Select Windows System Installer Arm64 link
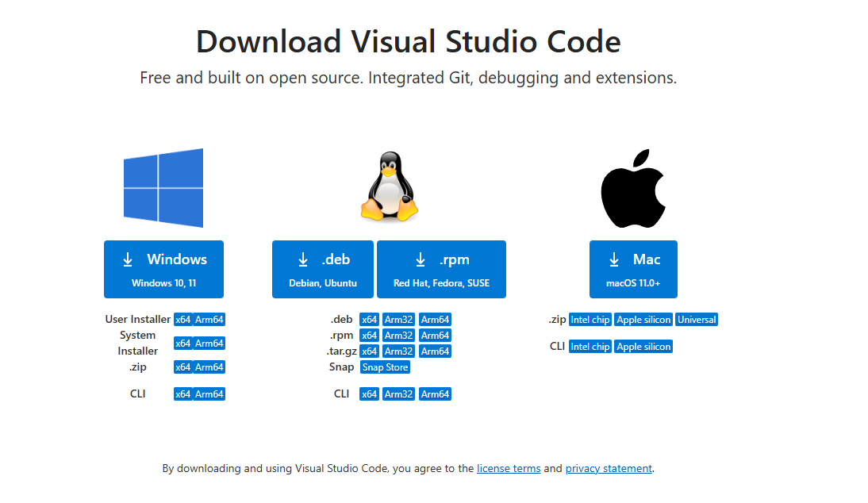The width and height of the screenshot is (868, 503). click(x=209, y=344)
